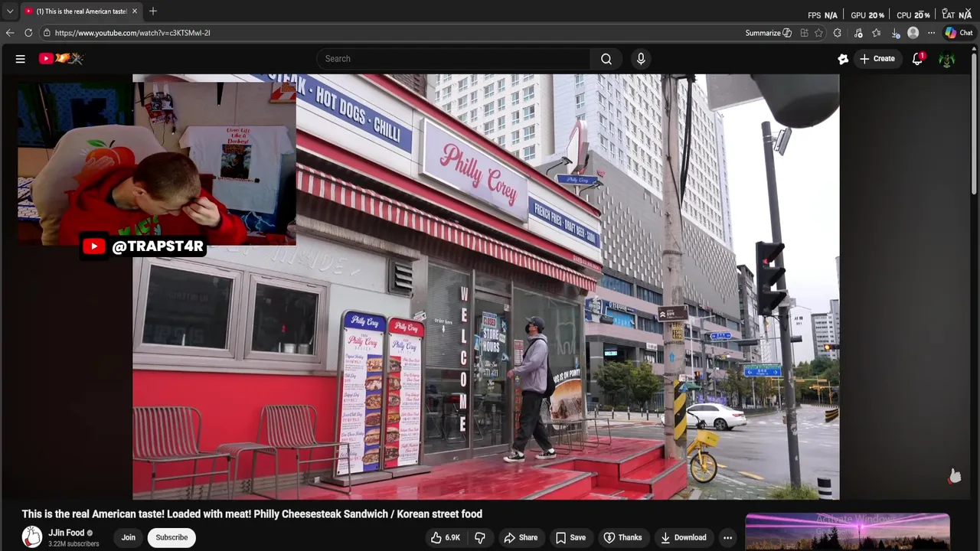
Task: Click the YouTube search input field
Action: 453,59
